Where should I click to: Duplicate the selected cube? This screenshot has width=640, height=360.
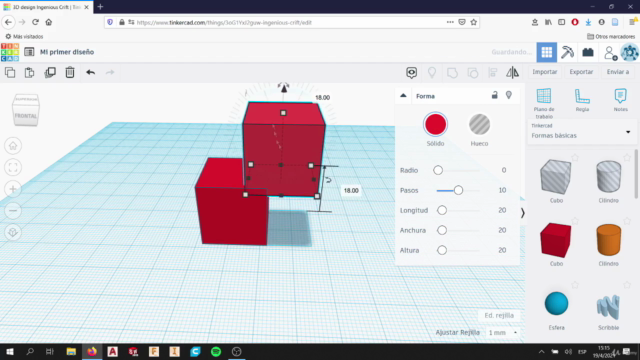pos(50,73)
